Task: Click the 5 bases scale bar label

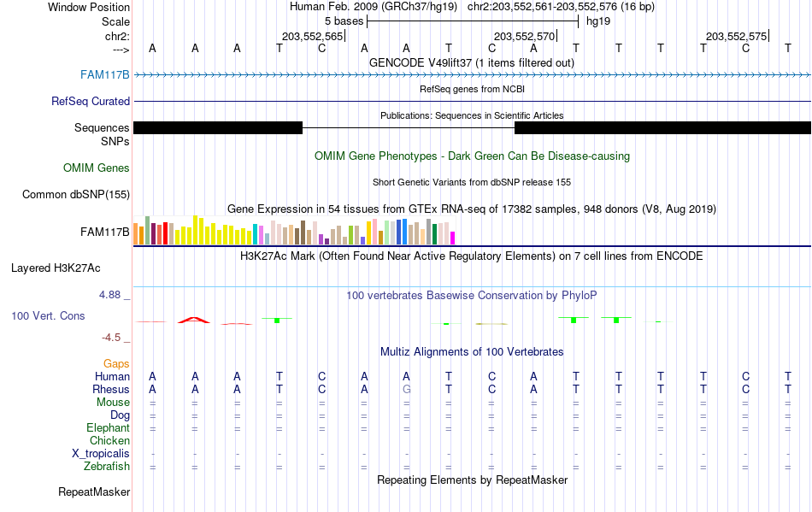Action: 344,21
